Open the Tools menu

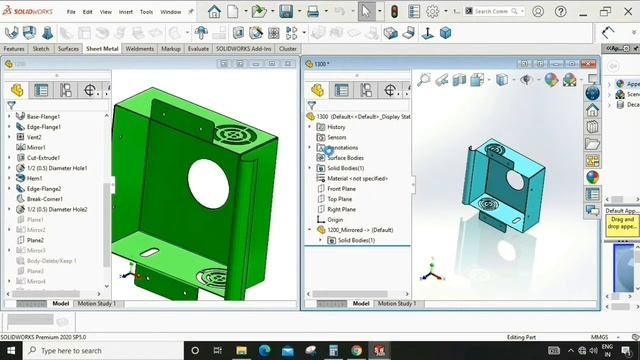146,12
